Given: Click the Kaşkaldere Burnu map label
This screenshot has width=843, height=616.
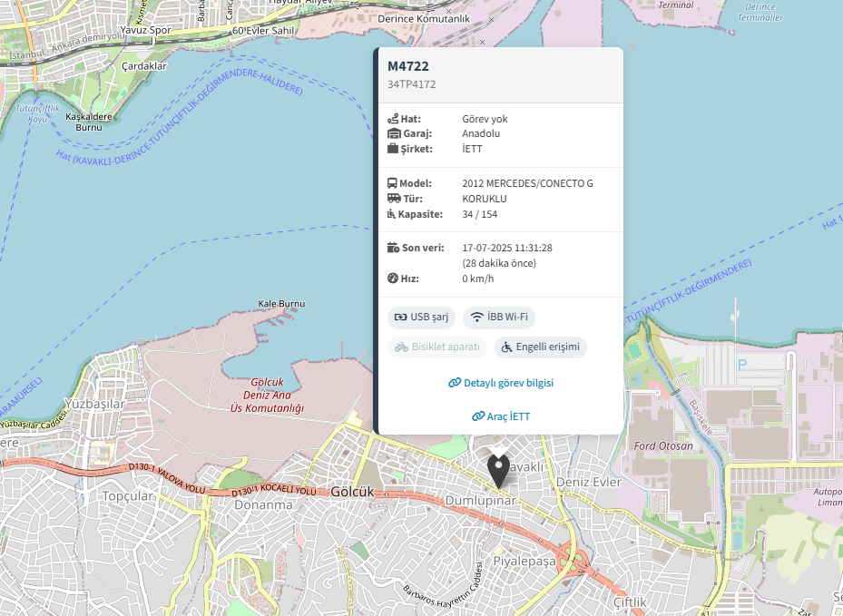Looking at the screenshot, I should pyautogui.click(x=89, y=122).
